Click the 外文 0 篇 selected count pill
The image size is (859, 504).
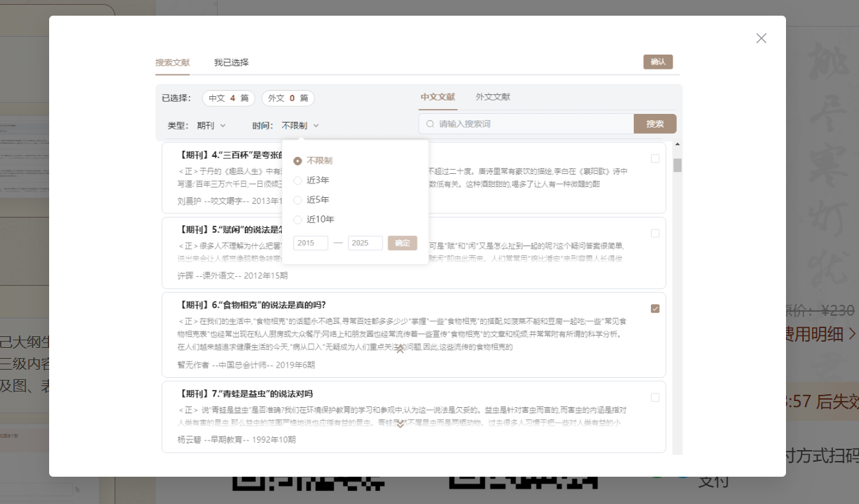(x=288, y=98)
